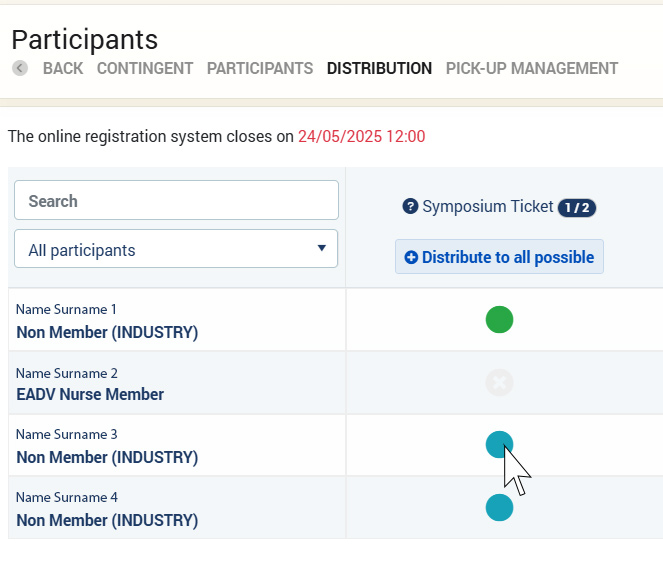Click the Symposium Ticket column header label

pos(487,207)
